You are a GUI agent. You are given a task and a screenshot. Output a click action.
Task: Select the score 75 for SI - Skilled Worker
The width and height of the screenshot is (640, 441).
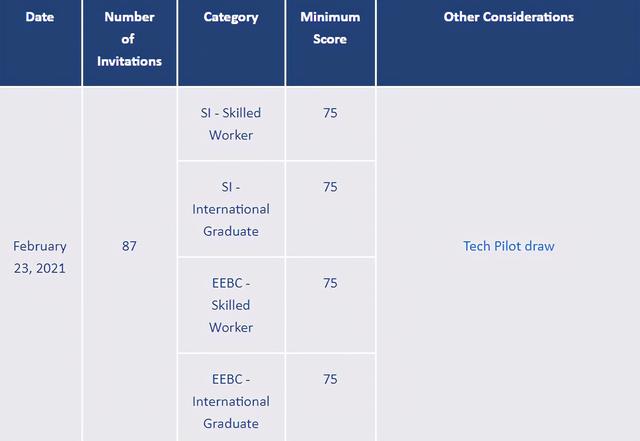(330, 113)
